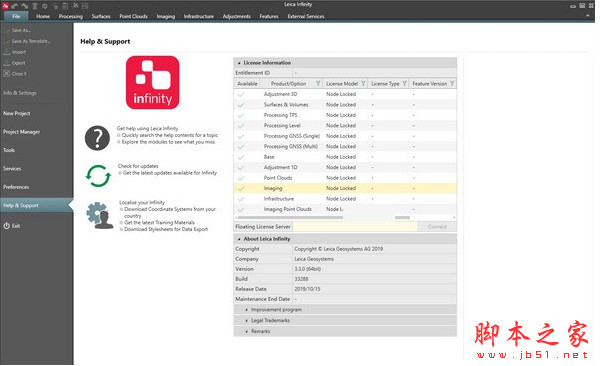Open the Processing ribbon tab
This screenshot has height=366, width=600.
[70, 16]
